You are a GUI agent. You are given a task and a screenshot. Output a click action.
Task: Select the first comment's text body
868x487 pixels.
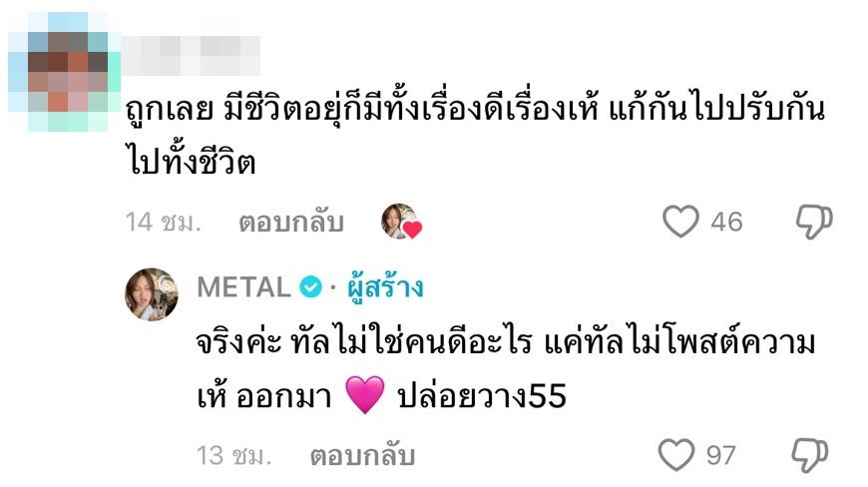click(x=475, y=136)
